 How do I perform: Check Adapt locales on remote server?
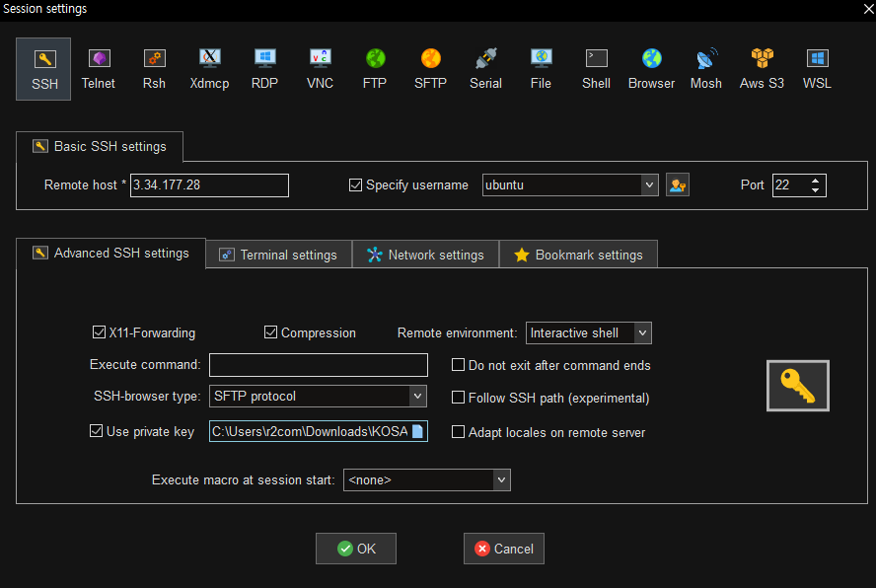pos(458,432)
